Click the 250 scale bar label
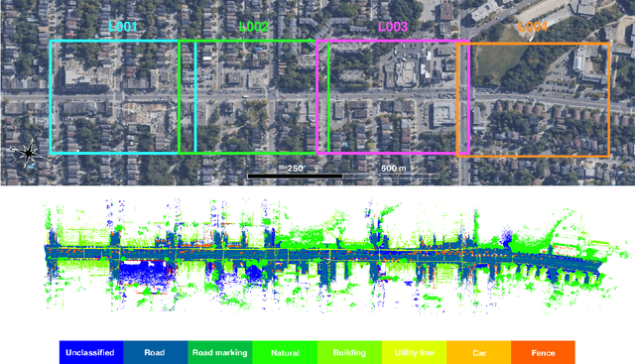The height and width of the screenshot is (364, 635). 295,168
